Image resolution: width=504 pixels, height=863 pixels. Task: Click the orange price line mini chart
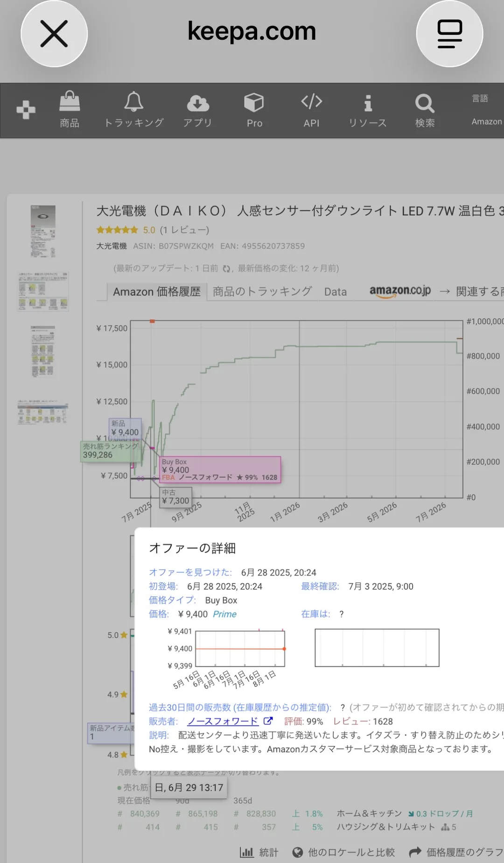point(240,648)
